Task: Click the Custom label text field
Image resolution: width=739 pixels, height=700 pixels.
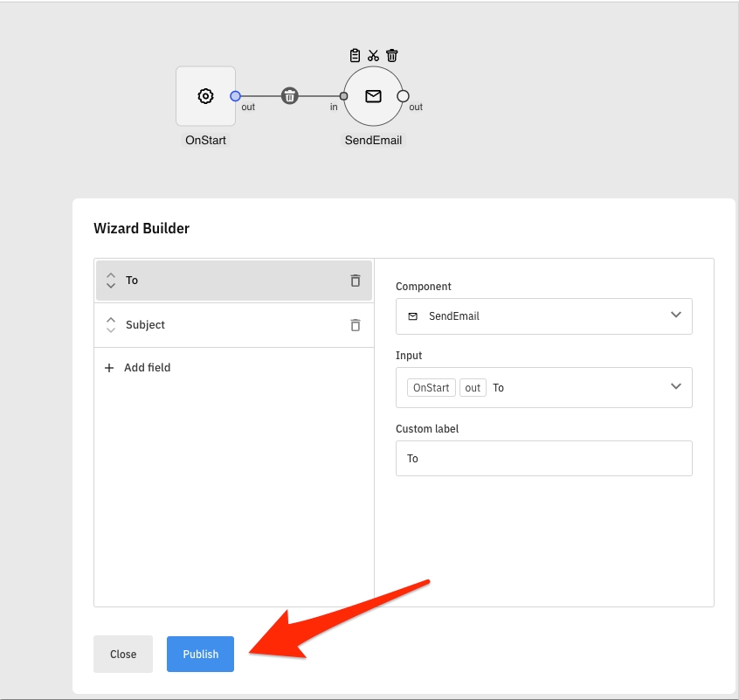Action: click(x=543, y=458)
